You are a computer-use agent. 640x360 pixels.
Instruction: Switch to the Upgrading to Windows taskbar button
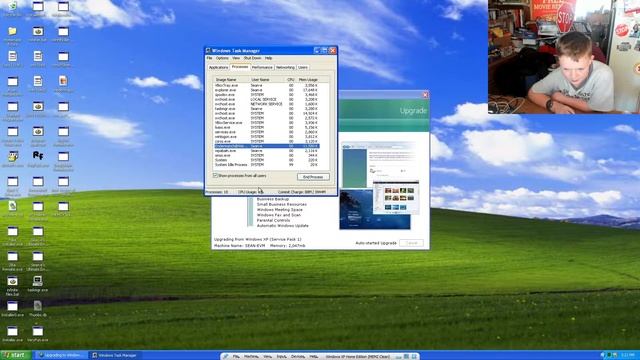point(61,356)
